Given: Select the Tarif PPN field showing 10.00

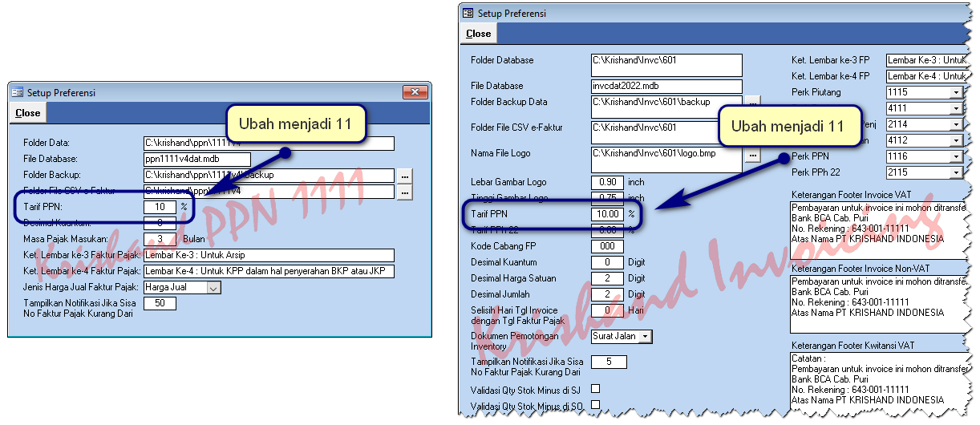Looking at the screenshot, I should tap(607, 214).
